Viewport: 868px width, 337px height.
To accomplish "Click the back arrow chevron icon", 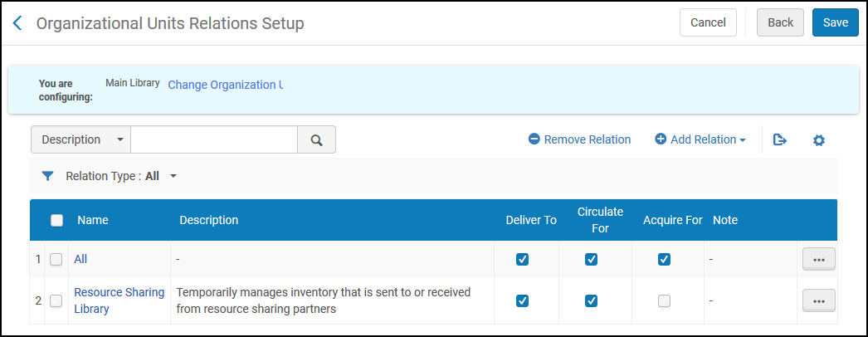I will coord(17,23).
